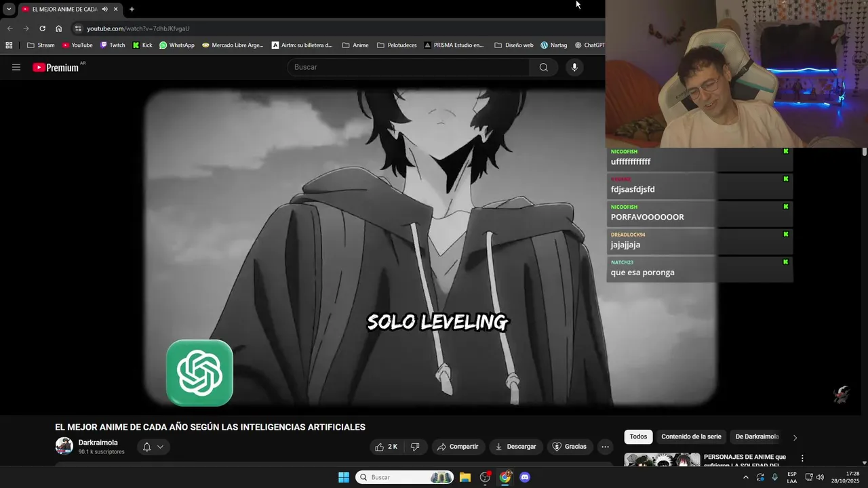Open the Nartag bookmark

click(x=554, y=45)
